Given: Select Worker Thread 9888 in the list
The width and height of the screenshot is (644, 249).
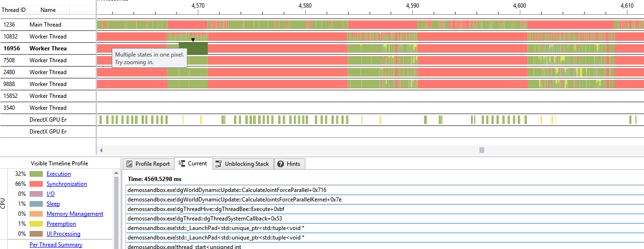Looking at the screenshot, I should coord(48,84).
